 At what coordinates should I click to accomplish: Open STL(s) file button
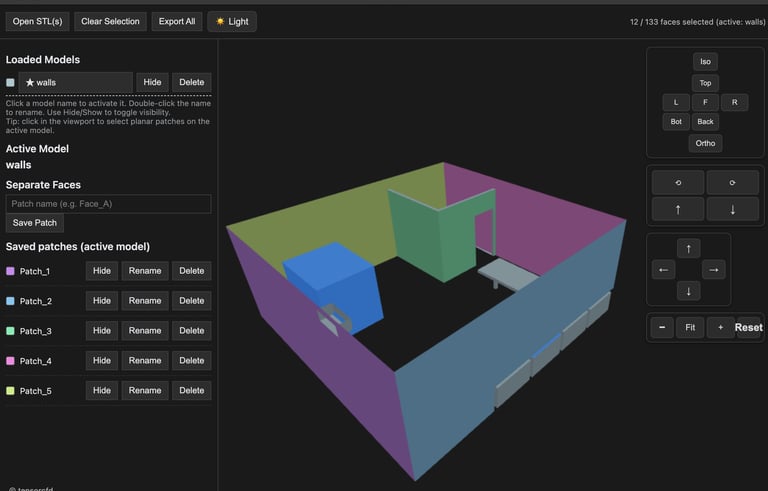pos(37,22)
